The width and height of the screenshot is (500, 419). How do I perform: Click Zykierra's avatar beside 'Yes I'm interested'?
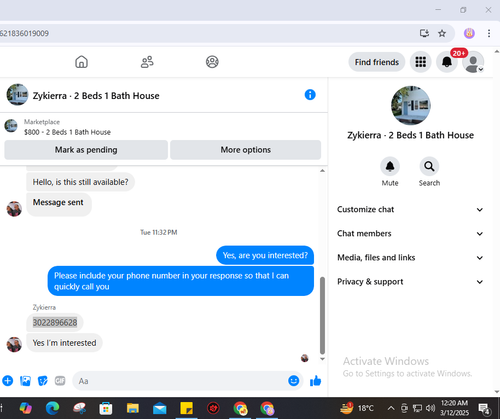(x=14, y=345)
